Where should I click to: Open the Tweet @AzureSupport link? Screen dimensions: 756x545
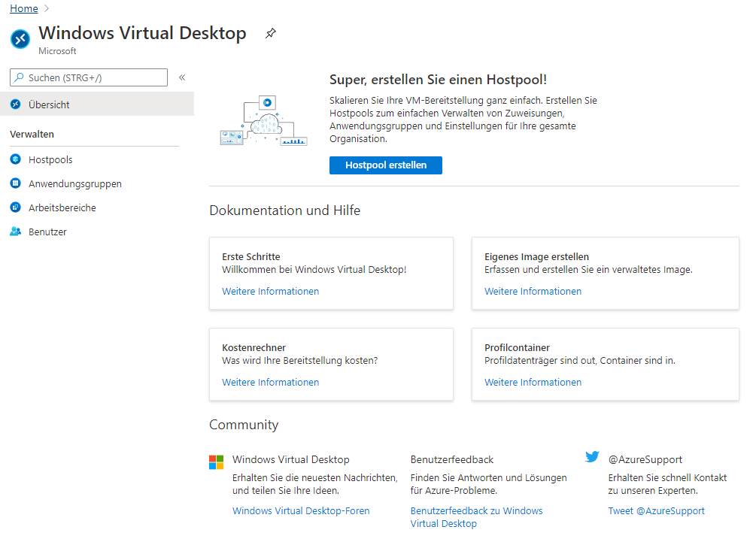[x=656, y=510]
